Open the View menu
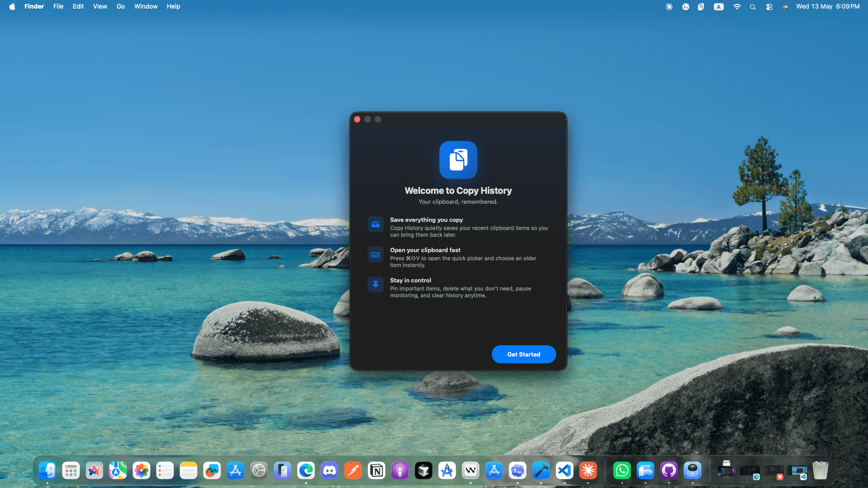 [100, 6]
